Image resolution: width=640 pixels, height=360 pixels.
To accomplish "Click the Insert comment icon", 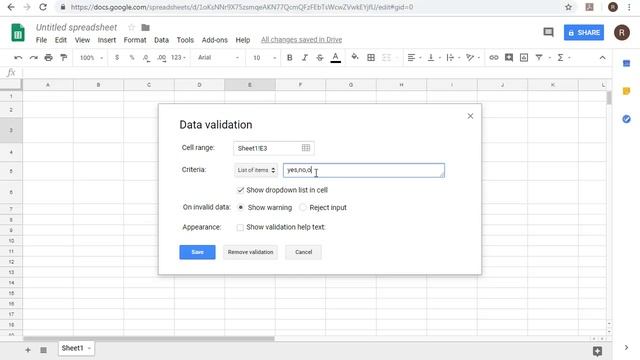I will point(509,58).
